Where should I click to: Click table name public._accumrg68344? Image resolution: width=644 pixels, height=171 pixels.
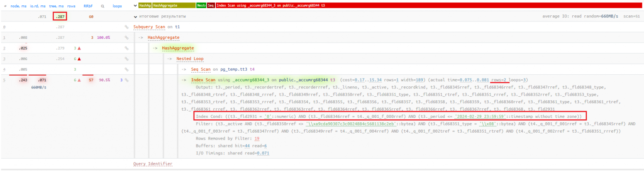(303, 80)
